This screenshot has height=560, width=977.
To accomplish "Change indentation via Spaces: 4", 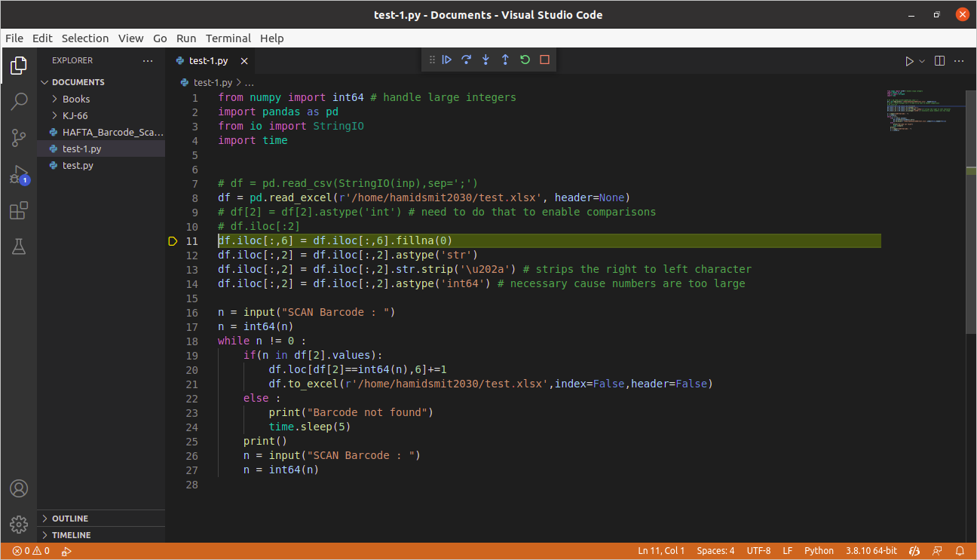I will 715,551.
